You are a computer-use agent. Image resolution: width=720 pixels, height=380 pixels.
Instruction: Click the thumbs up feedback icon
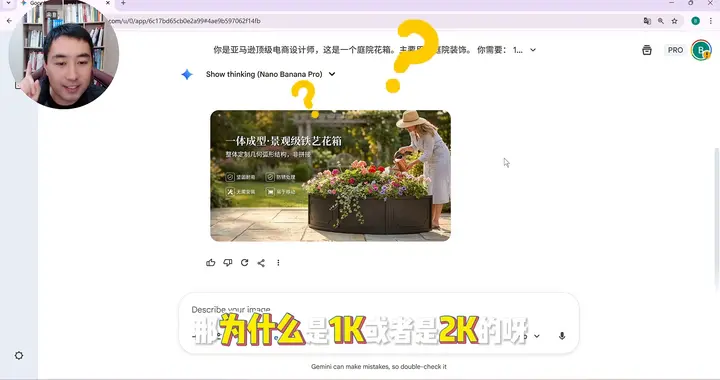coord(211,263)
